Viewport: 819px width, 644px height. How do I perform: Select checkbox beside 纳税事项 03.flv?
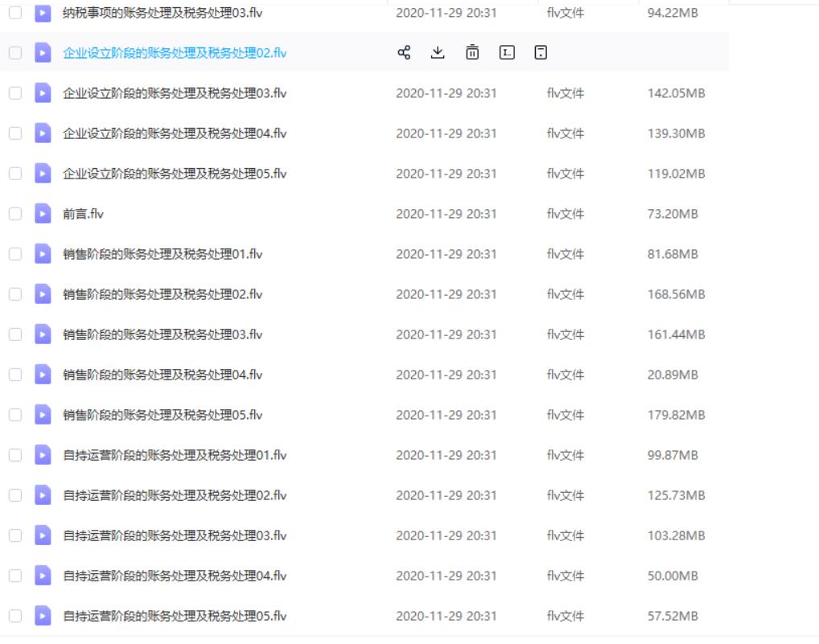pyautogui.click(x=15, y=13)
